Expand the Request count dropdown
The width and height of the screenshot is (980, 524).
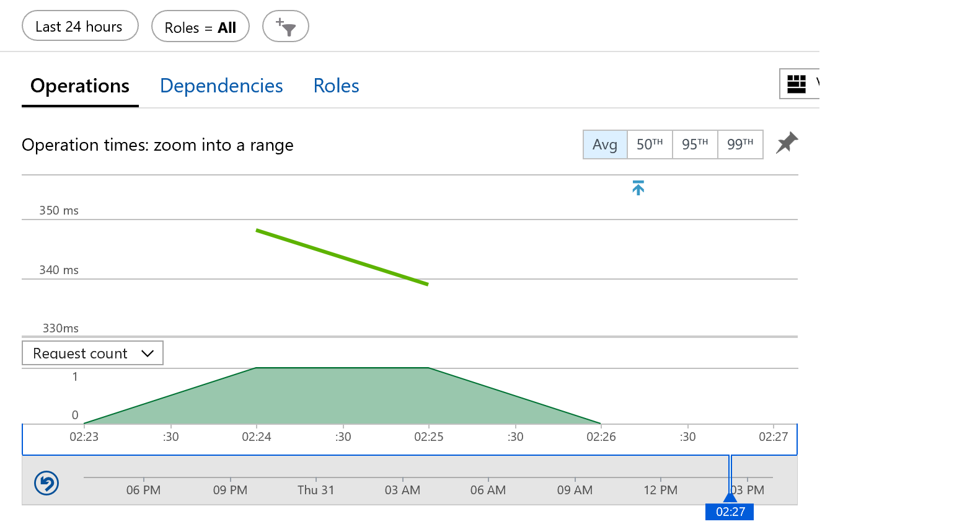(92, 353)
